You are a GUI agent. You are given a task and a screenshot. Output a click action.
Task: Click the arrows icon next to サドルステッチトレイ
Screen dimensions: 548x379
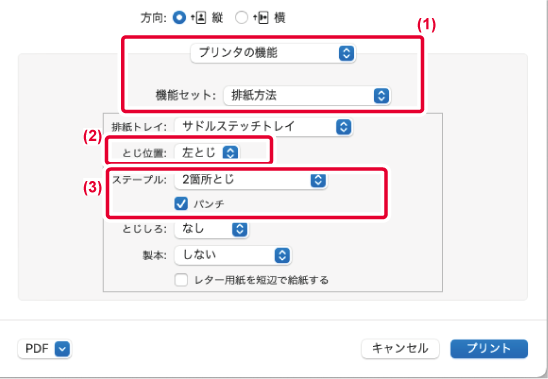tap(344, 127)
